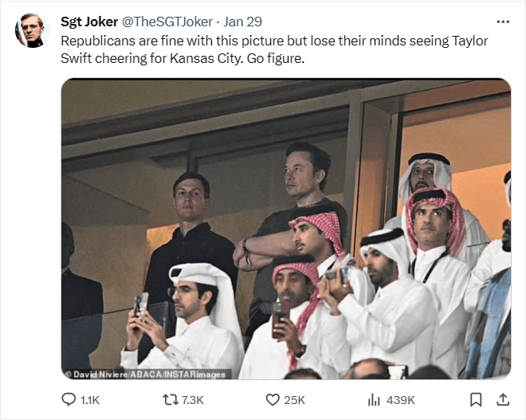Open the @TheSGTJoker handle link
Screen dimensions: 526x420
167,22
